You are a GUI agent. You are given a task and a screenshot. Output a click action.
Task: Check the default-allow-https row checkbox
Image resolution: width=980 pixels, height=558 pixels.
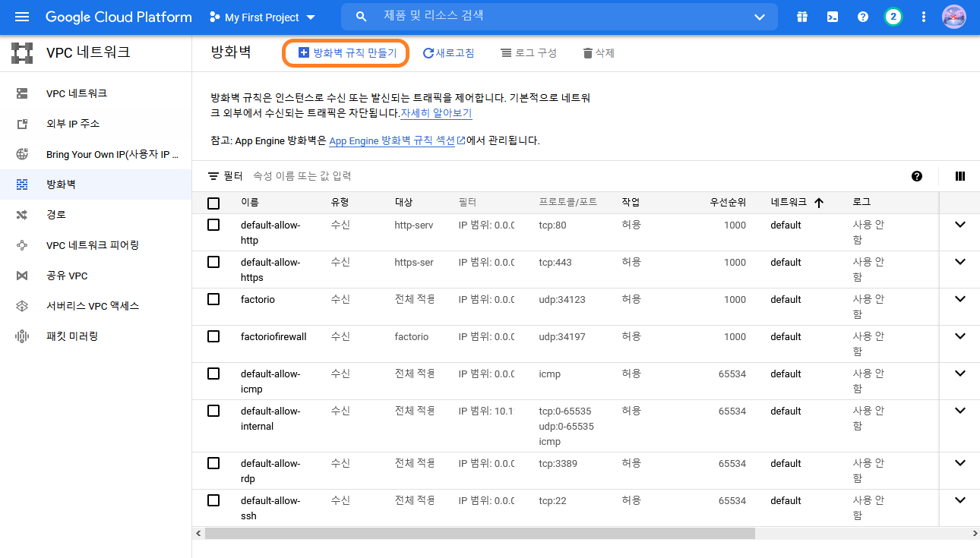click(x=213, y=262)
